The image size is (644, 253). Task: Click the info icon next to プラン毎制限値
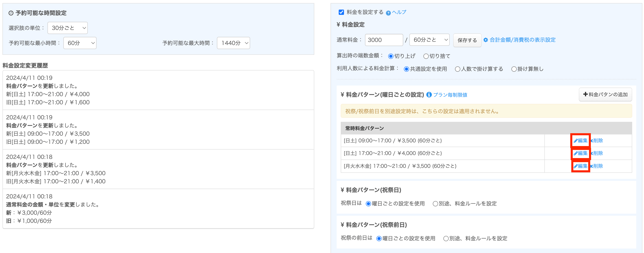(429, 95)
